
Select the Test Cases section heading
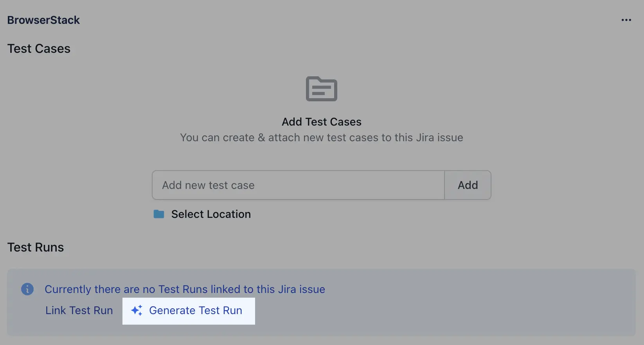[39, 49]
